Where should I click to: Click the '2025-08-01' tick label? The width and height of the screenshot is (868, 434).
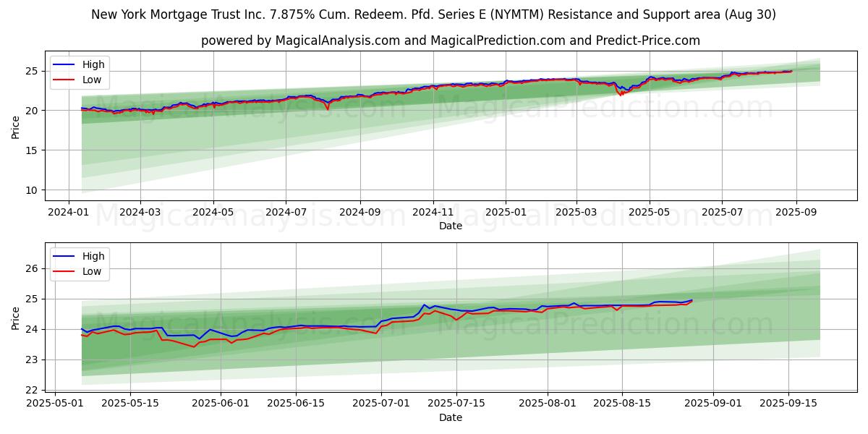tap(547, 404)
